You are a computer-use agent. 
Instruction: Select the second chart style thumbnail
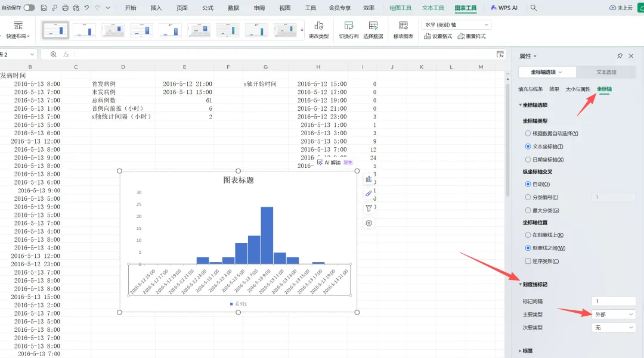(84, 30)
